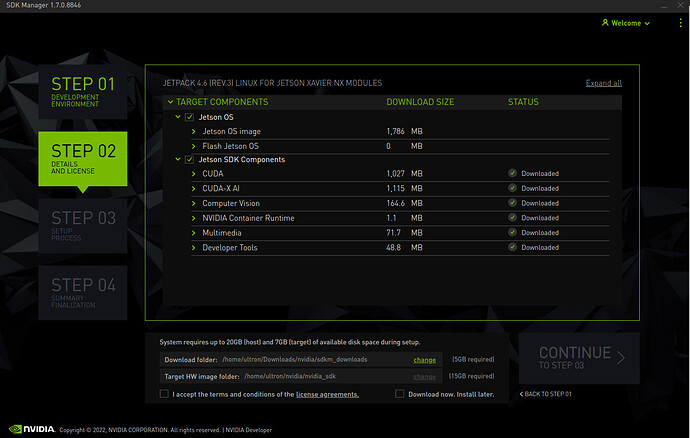Viewport: 690px width, 438px height.
Task: Change the download folder path
Action: (425, 360)
